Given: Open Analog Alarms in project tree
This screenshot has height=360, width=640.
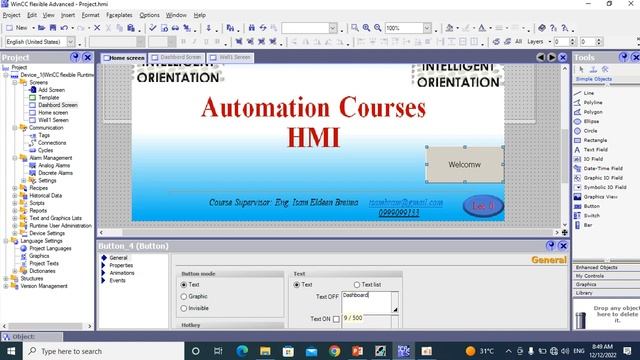Looking at the screenshot, I should pos(54,165).
